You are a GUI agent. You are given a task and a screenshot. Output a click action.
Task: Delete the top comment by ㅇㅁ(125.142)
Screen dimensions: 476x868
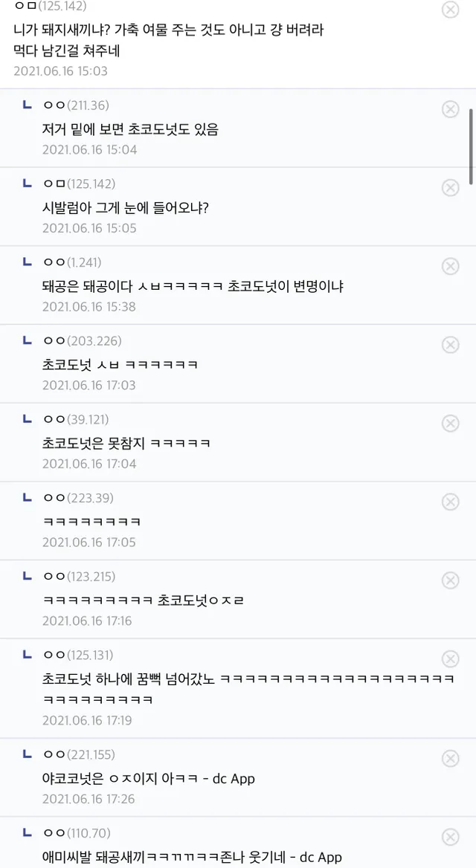450,10
